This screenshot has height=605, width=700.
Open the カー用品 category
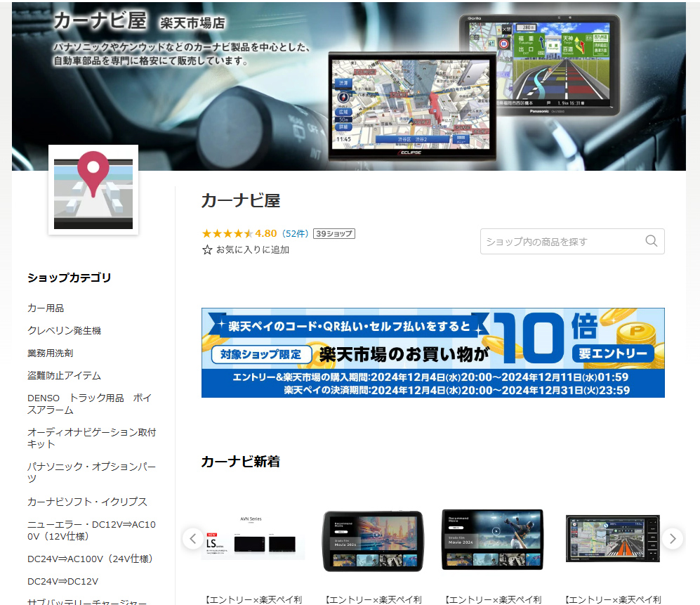click(x=46, y=308)
